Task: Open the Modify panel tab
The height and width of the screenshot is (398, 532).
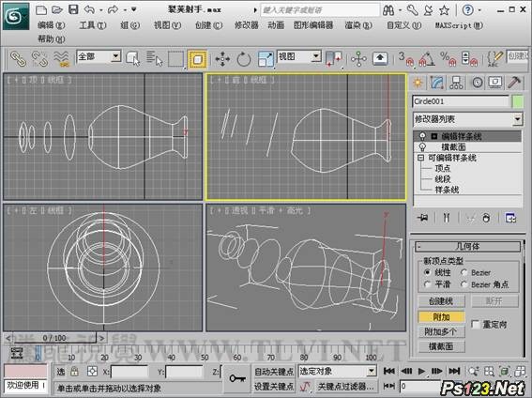Action: pos(437,83)
